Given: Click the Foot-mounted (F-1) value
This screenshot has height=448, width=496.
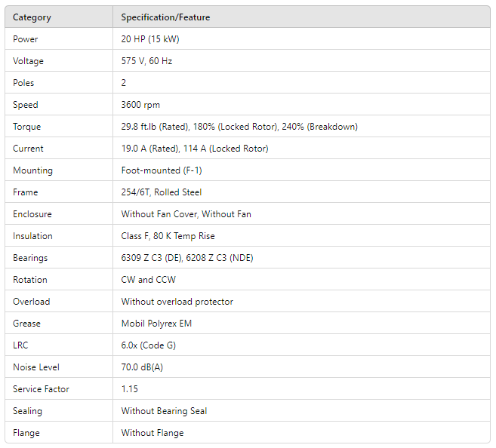Looking at the screenshot, I should (162, 170).
